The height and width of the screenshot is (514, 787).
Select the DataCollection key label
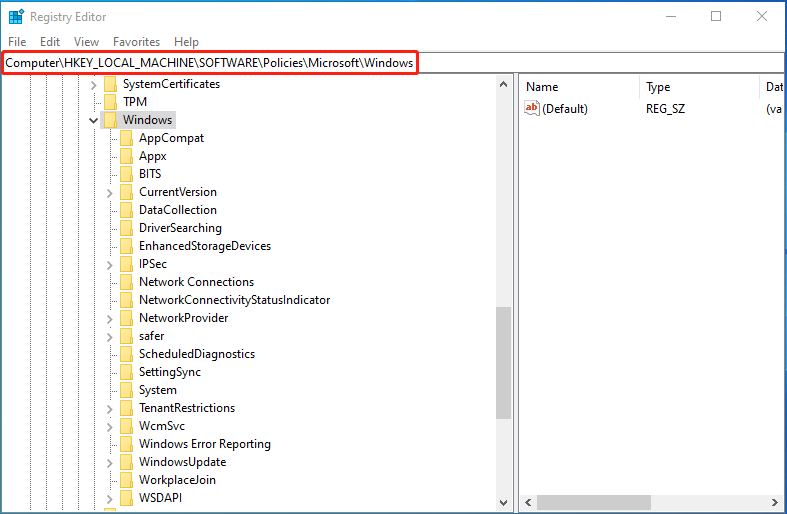click(x=178, y=210)
